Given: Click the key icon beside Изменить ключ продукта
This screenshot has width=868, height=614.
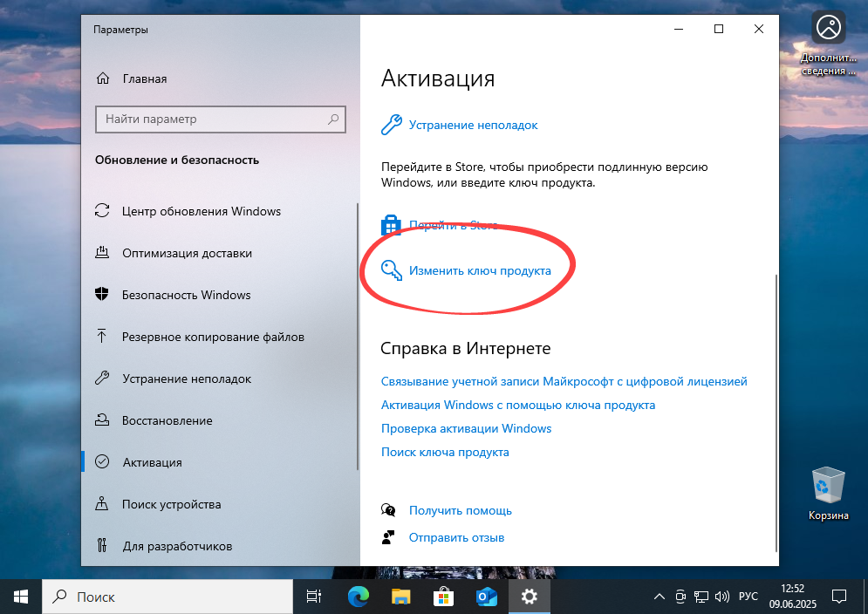Looking at the screenshot, I should pos(390,270).
